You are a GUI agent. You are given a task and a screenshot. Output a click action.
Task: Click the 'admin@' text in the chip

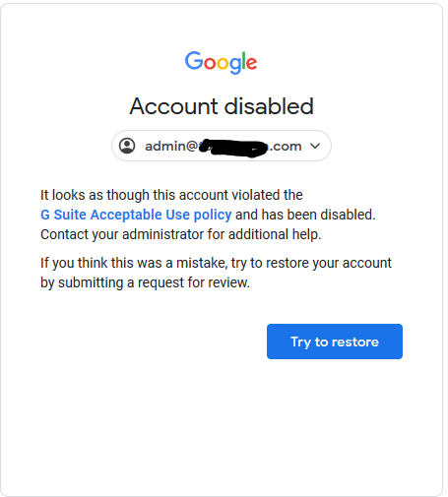171,146
